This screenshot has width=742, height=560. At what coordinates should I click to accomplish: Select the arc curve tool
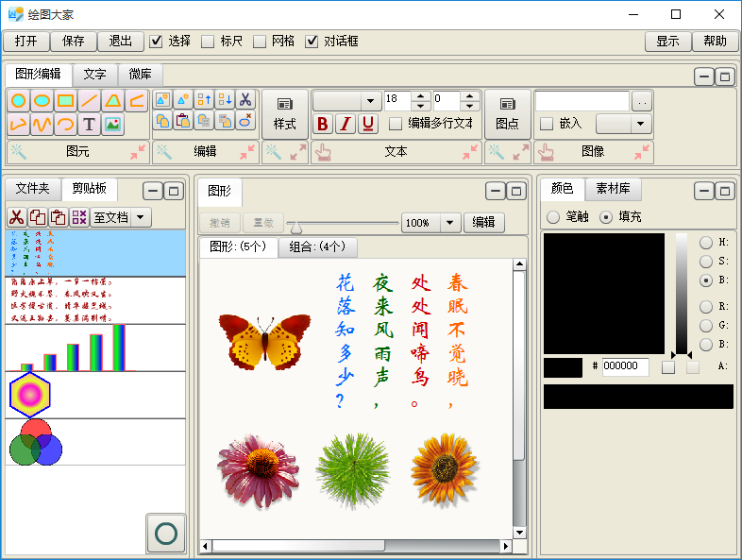[66, 124]
